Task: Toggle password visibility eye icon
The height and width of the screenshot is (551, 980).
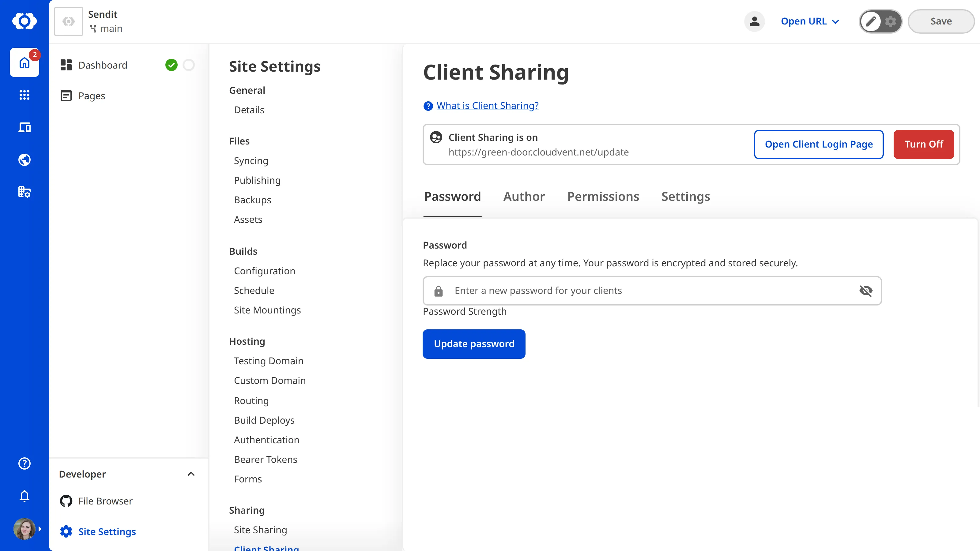Action: coord(866,291)
